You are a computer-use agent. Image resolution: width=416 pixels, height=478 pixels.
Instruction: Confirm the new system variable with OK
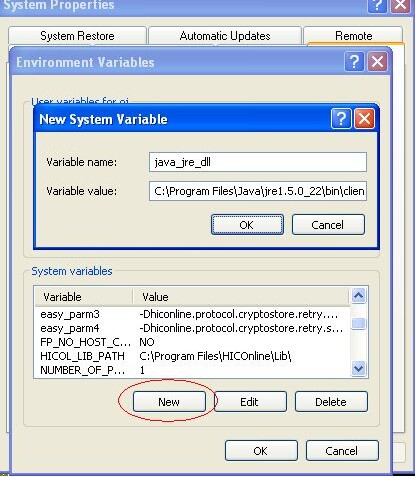(x=247, y=225)
